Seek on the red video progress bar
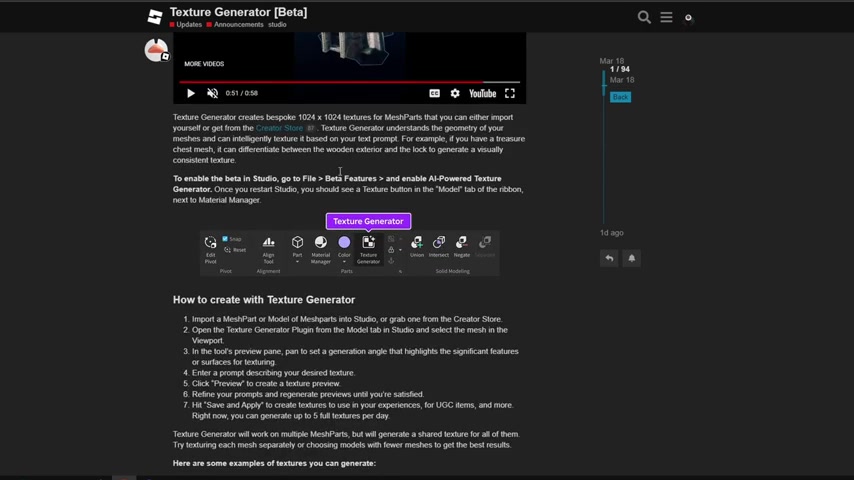The height and width of the screenshot is (480, 854). 350,82
